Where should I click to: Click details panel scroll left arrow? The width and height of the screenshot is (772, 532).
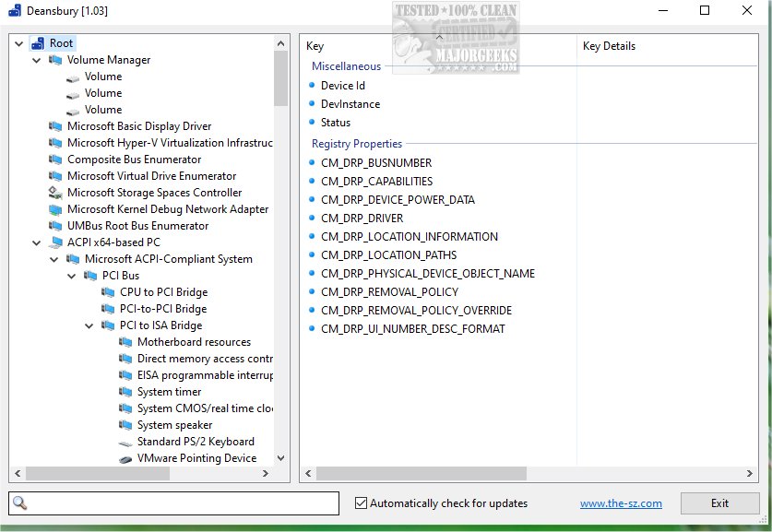coord(308,473)
